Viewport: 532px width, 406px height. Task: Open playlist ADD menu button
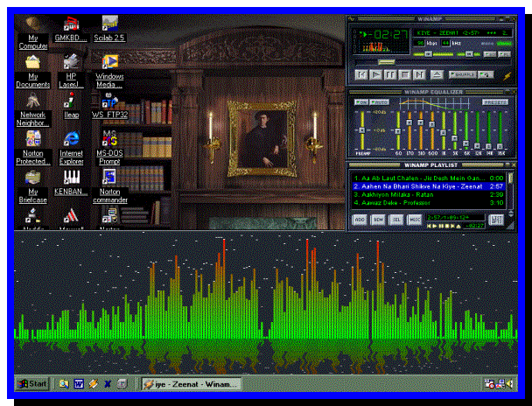tap(360, 220)
